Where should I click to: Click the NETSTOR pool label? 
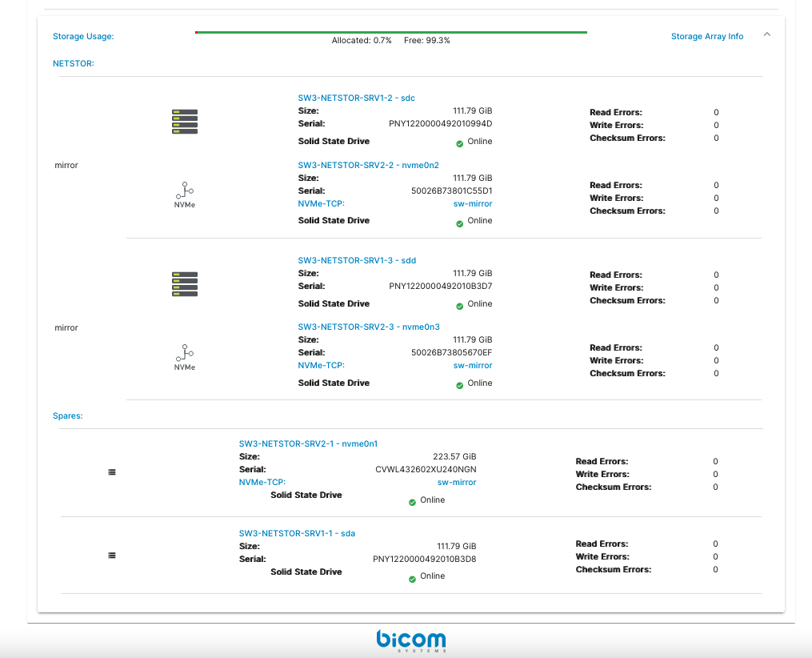pyautogui.click(x=74, y=63)
